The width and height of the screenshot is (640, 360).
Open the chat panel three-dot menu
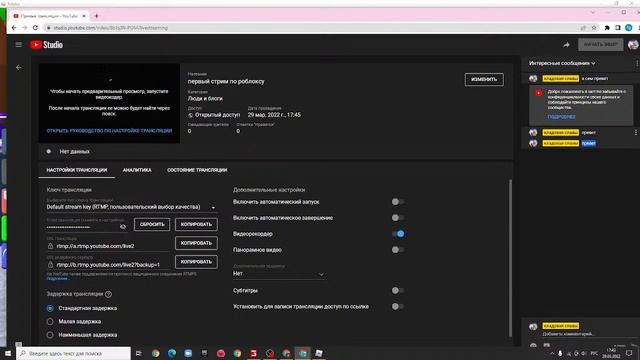pos(637,63)
